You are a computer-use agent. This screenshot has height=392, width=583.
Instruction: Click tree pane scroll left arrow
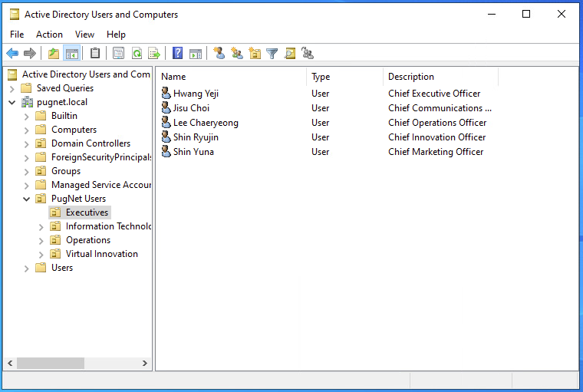tap(10, 363)
